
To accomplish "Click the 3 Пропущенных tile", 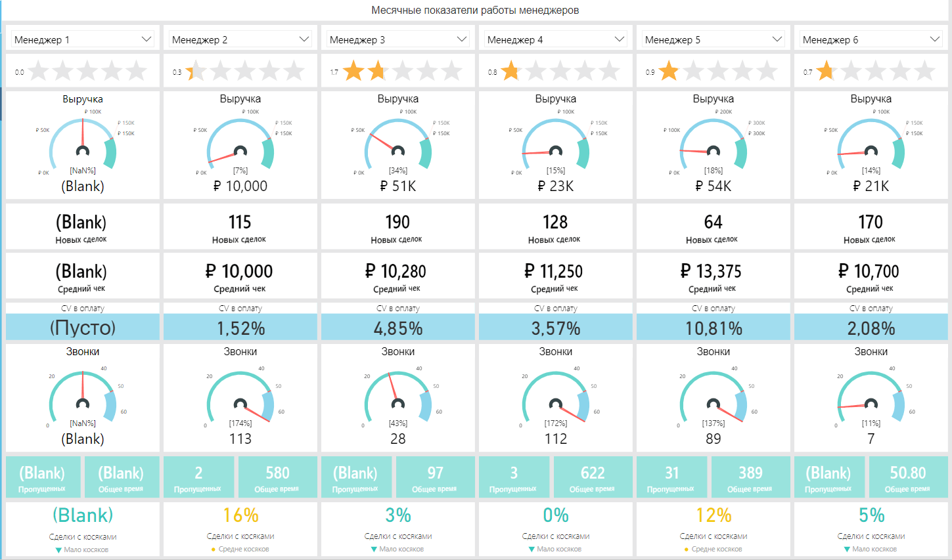I will [514, 477].
